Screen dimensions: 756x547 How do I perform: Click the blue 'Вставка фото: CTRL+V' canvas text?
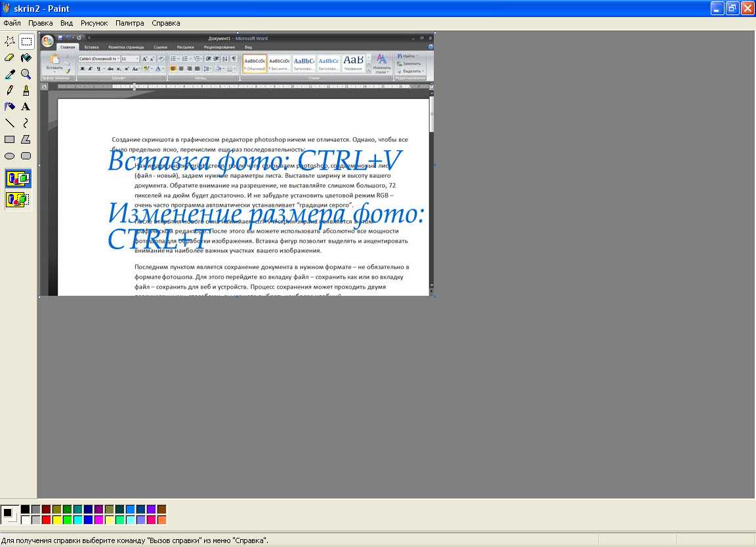255,161
